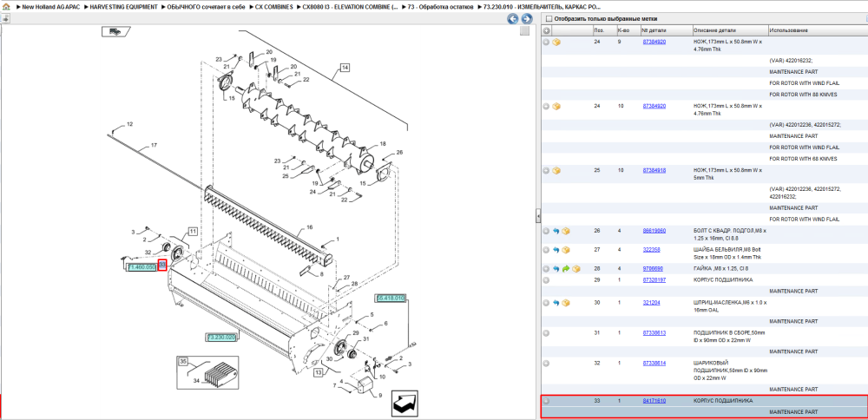Click description ГАЙКА ,M8 x 1.25
The height and width of the screenshot is (420, 868).
click(719, 269)
